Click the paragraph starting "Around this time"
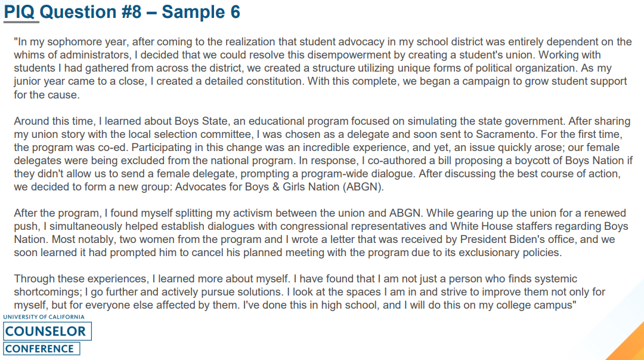The image size is (644, 360). tap(322, 154)
